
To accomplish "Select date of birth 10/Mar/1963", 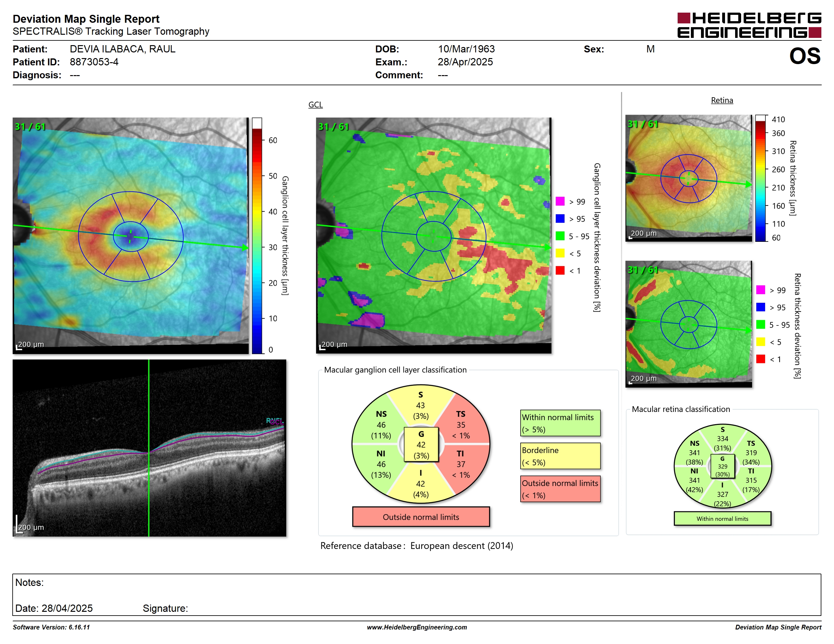I will (x=466, y=49).
